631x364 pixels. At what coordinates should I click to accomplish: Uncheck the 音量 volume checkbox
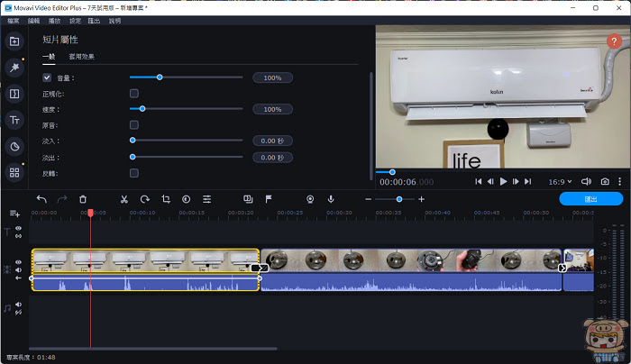(x=47, y=77)
